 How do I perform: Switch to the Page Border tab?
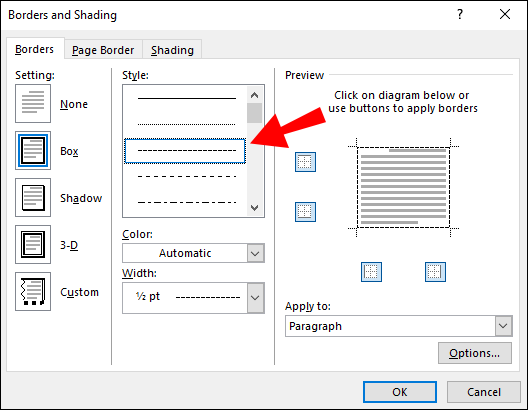point(103,50)
